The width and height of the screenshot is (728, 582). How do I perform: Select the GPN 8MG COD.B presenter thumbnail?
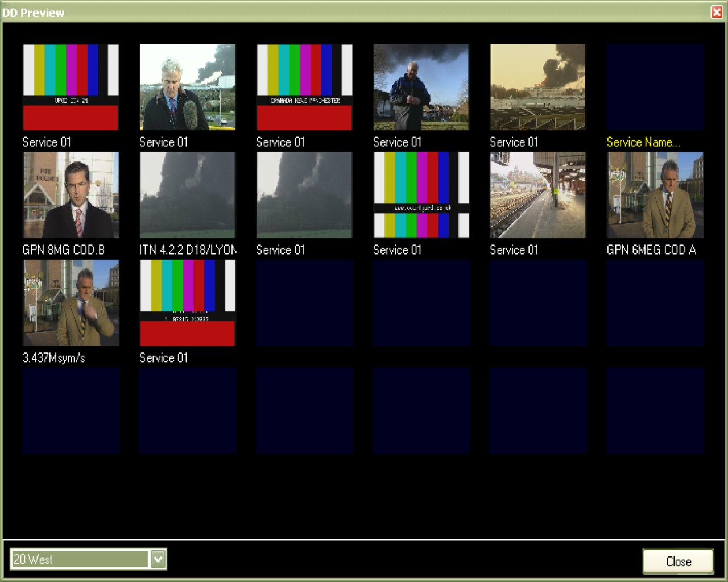[x=71, y=195]
